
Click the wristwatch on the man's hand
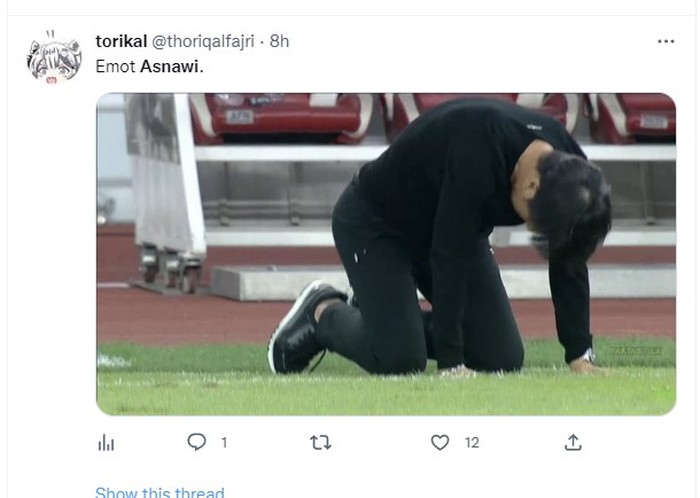pyautogui.click(x=587, y=355)
